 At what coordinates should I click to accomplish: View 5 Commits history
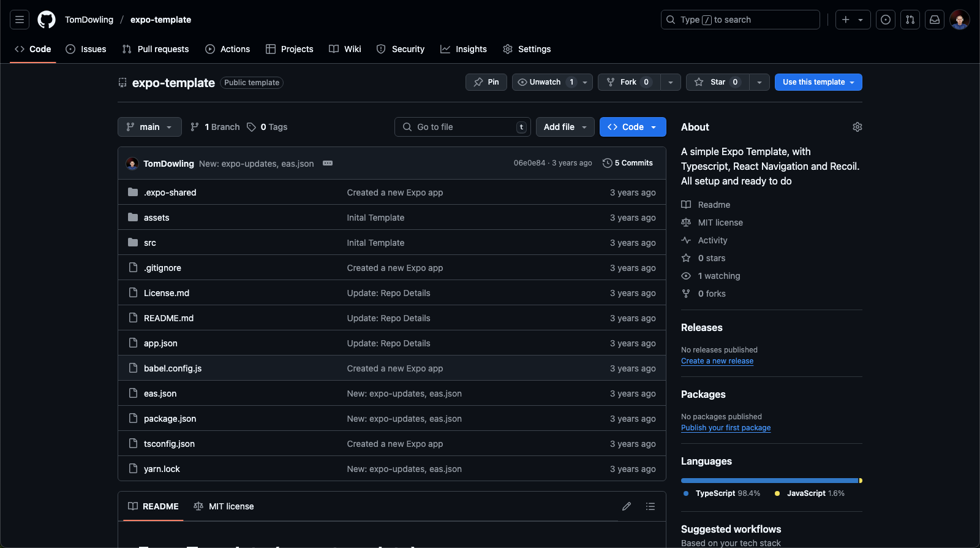pyautogui.click(x=628, y=163)
